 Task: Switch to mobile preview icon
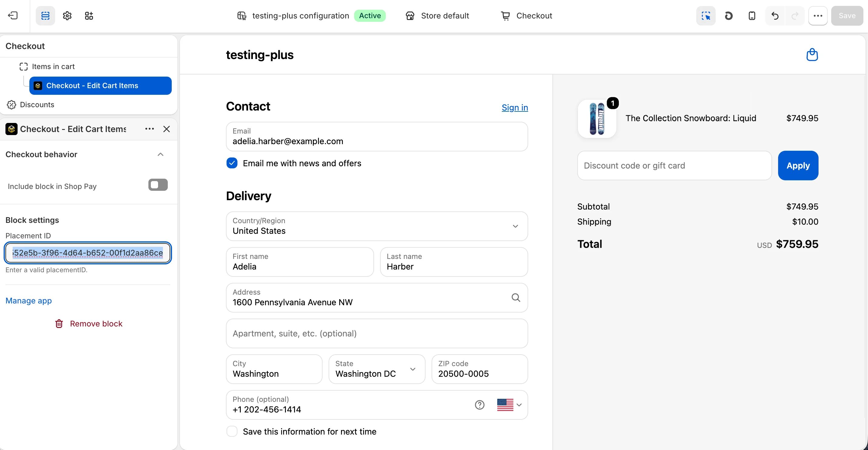click(752, 15)
